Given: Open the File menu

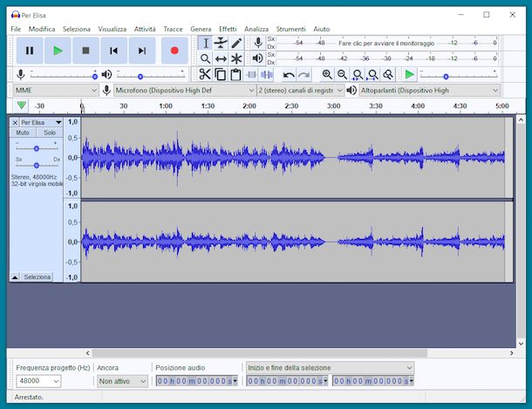Looking at the screenshot, I should coord(16,29).
